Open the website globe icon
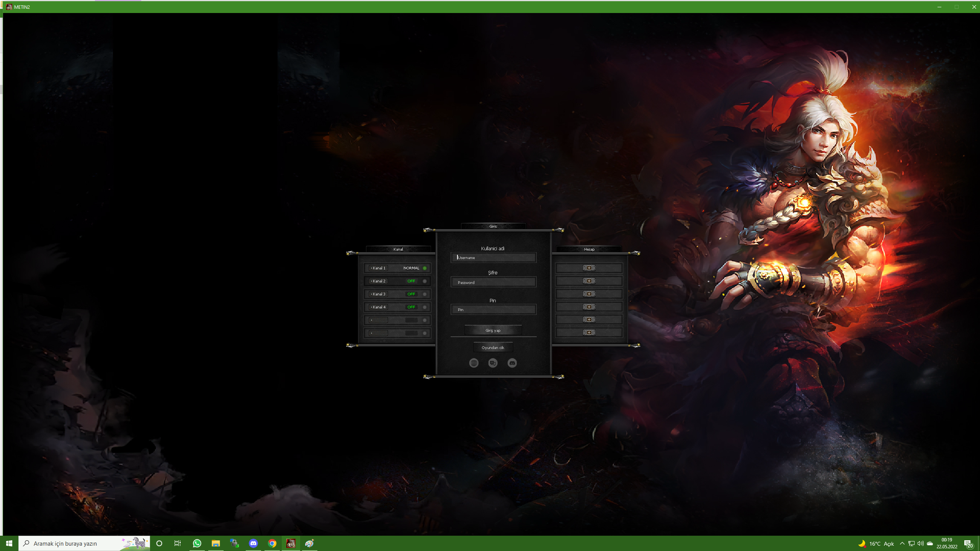 pyautogui.click(x=474, y=363)
